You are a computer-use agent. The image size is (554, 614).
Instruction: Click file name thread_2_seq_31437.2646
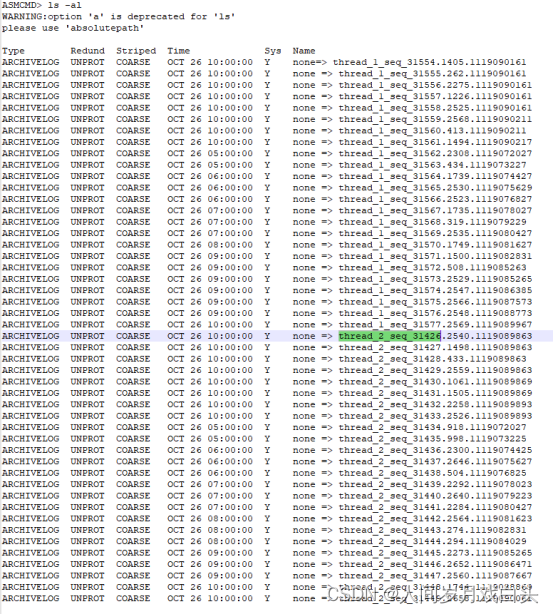[x=435, y=462]
